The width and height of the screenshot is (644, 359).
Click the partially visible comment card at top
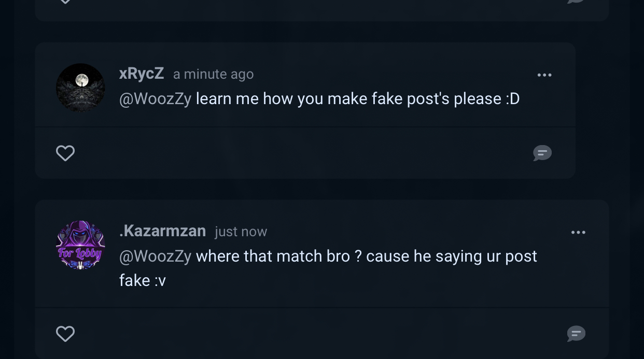click(321, 10)
